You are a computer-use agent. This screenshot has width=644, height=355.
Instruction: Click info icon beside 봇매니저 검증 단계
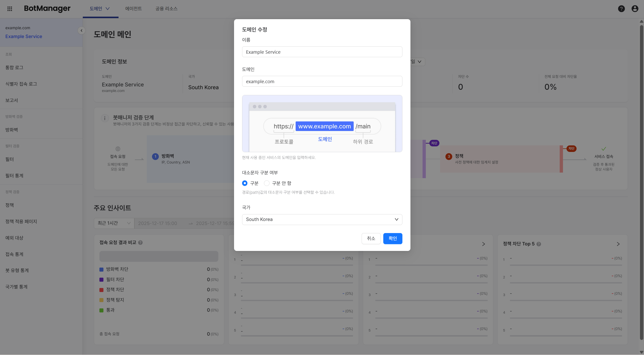105,118
